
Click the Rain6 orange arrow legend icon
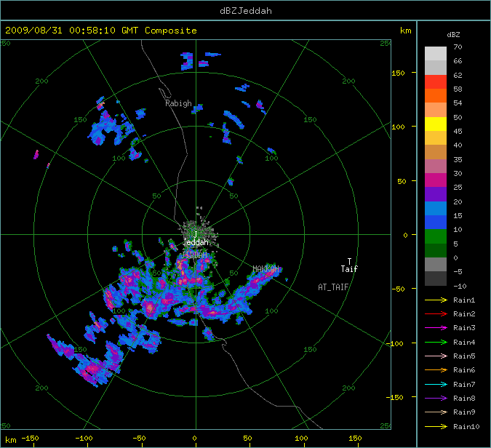click(x=436, y=370)
